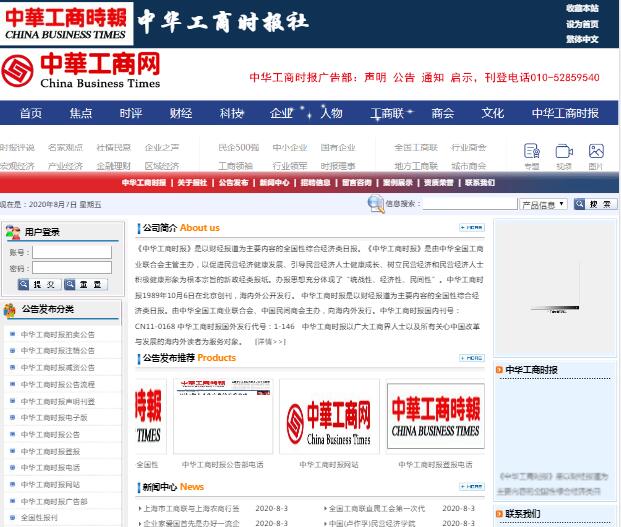Open news item 上海市工商联与上海农商行签
Viewport: 621px width, 527px height.
tap(191, 508)
